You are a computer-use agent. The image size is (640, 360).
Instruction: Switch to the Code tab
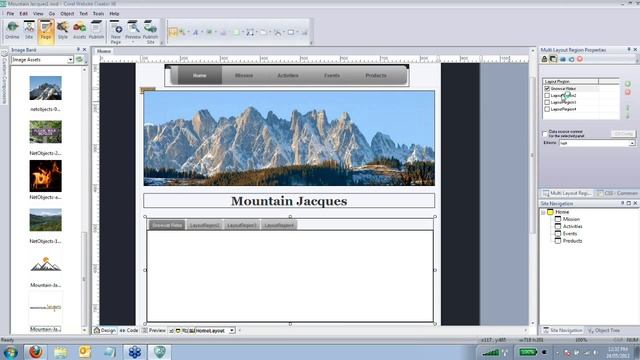point(129,331)
